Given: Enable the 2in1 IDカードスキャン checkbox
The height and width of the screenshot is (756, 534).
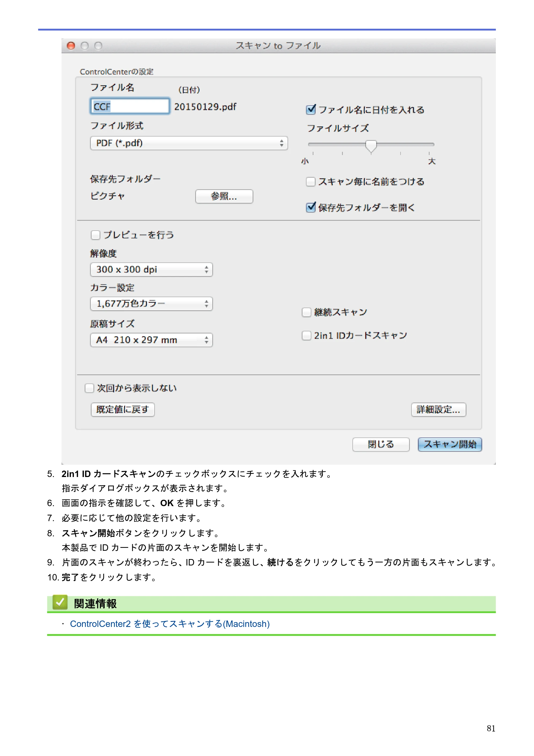Looking at the screenshot, I should (306, 336).
